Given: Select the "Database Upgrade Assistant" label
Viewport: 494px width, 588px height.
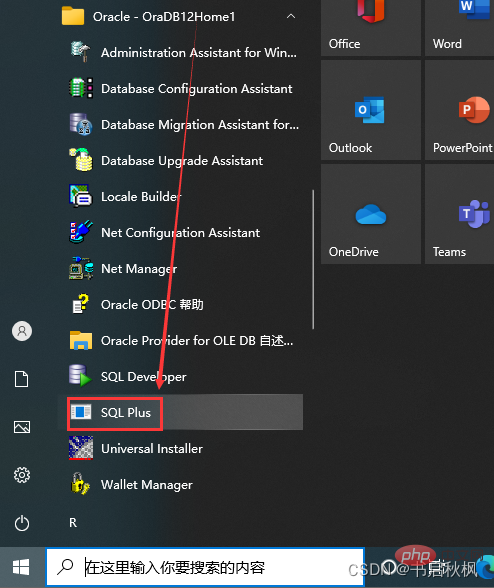Looking at the screenshot, I should [182, 161].
